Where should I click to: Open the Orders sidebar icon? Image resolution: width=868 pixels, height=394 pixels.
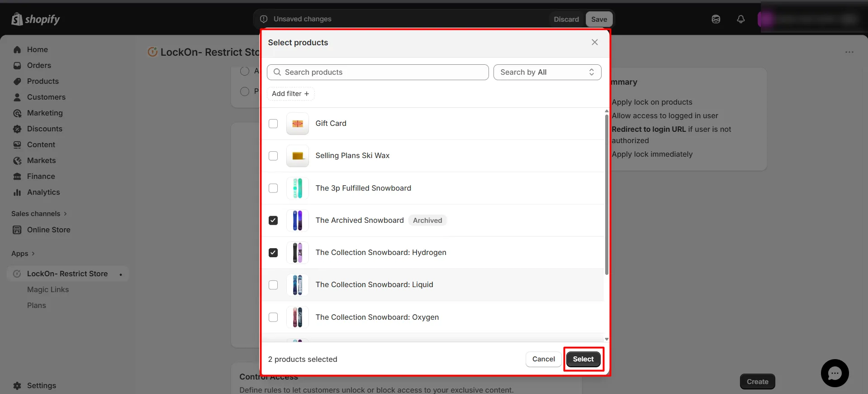pyautogui.click(x=17, y=66)
